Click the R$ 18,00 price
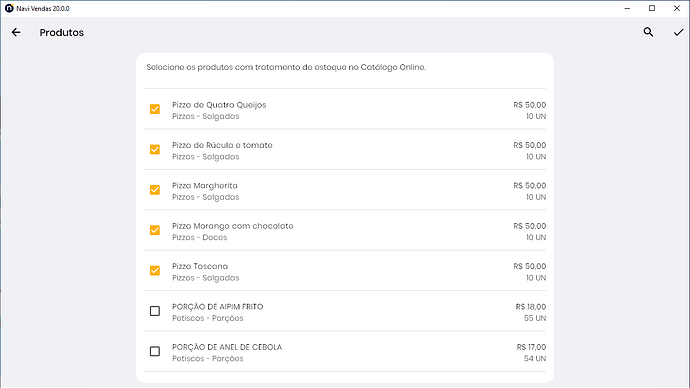 coord(531,307)
